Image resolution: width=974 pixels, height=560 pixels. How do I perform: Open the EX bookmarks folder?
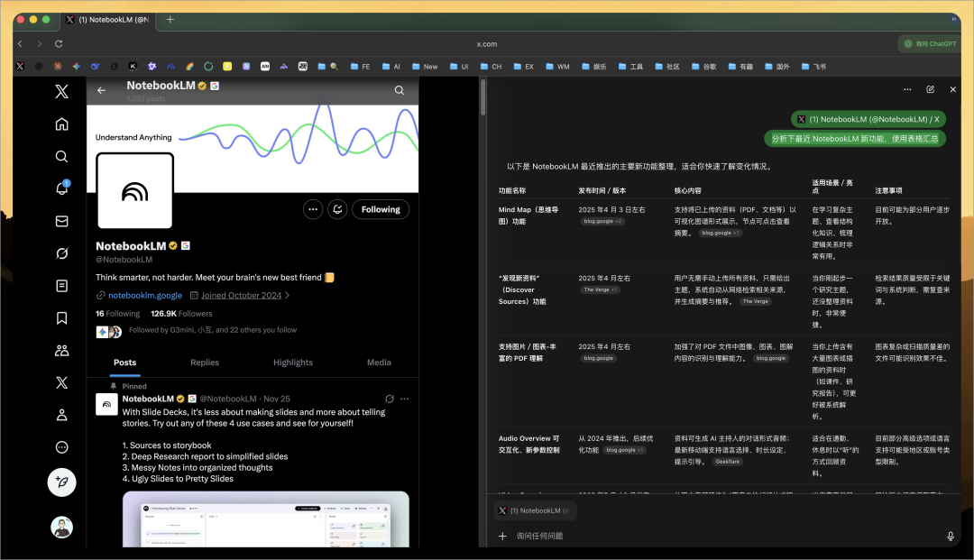[523, 67]
